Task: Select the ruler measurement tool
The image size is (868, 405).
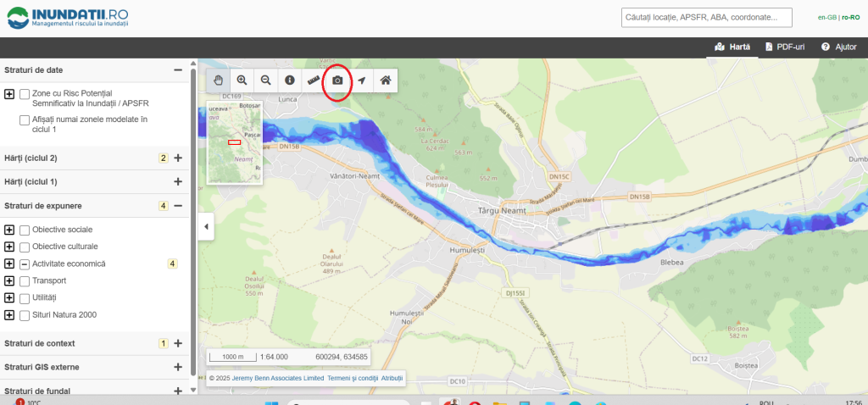Action: coord(314,80)
